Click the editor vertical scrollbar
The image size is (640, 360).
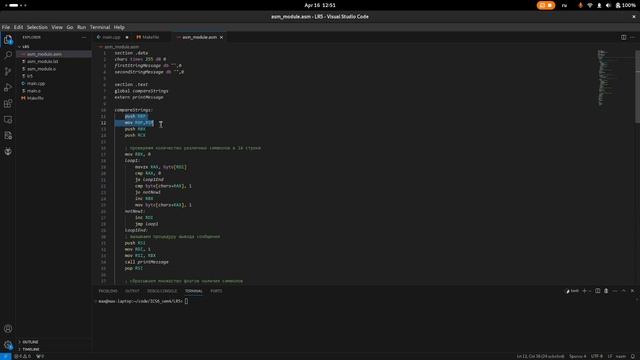click(x=638, y=87)
